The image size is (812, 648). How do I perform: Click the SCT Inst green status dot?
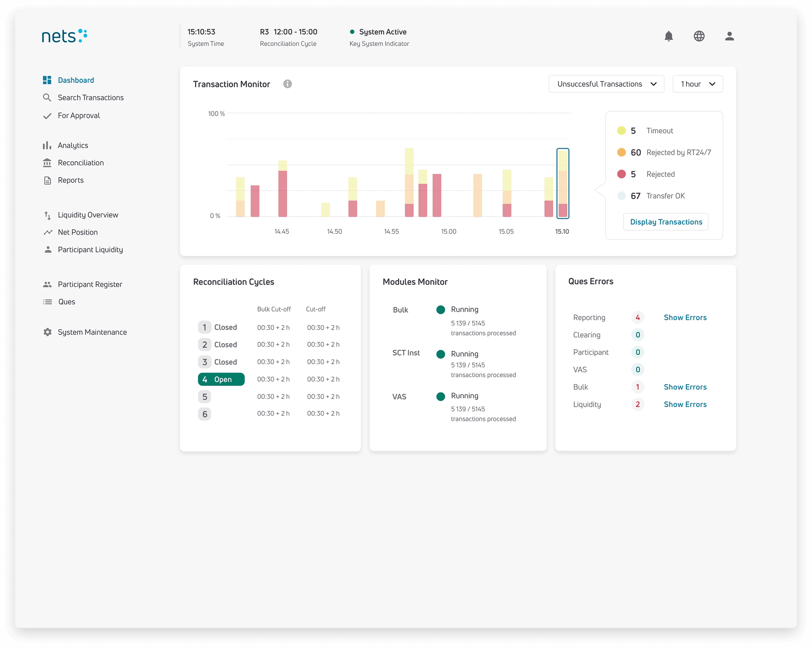click(x=440, y=354)
